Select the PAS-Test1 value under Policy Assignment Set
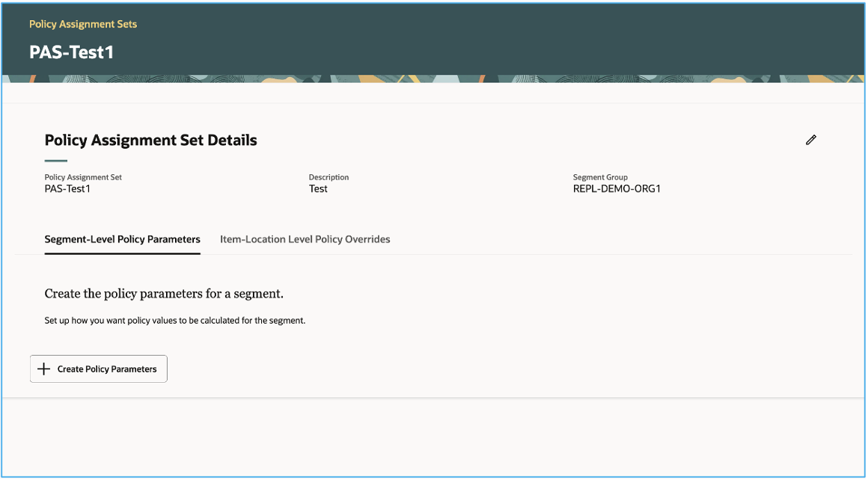This screenshot has width=868, height=480. 67,189
